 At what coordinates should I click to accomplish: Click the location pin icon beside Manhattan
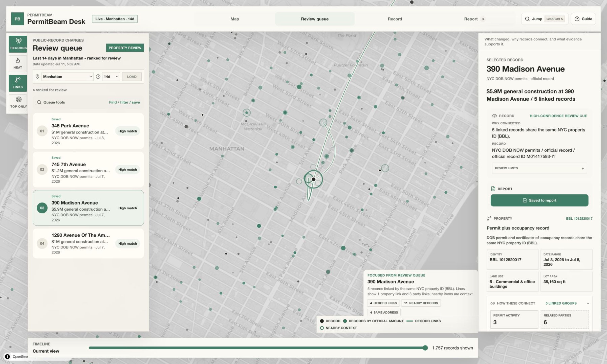pyautogui.click(x=37, y=77)
